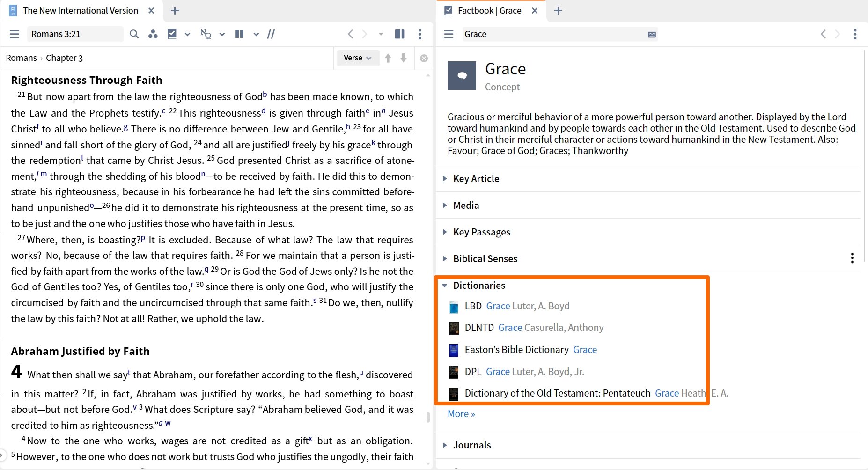Open Easton's Bible Dictionary Grace link
Image resolution: width=868 pixels, height=470 pixels.
point(585,350)
